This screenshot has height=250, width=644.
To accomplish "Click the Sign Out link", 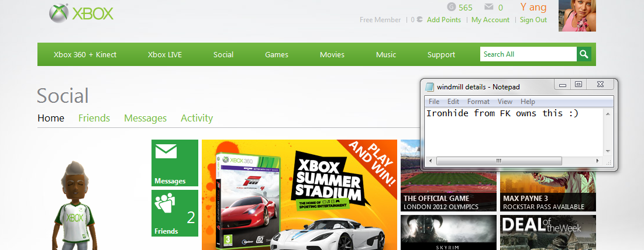I will coord(533,20).
